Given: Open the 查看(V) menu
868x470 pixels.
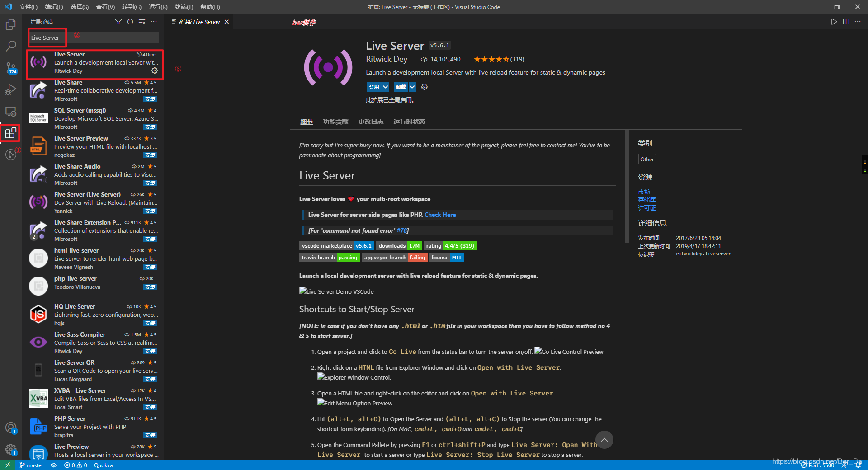Looking at the screenshot, I should click(x=105, y=7).
